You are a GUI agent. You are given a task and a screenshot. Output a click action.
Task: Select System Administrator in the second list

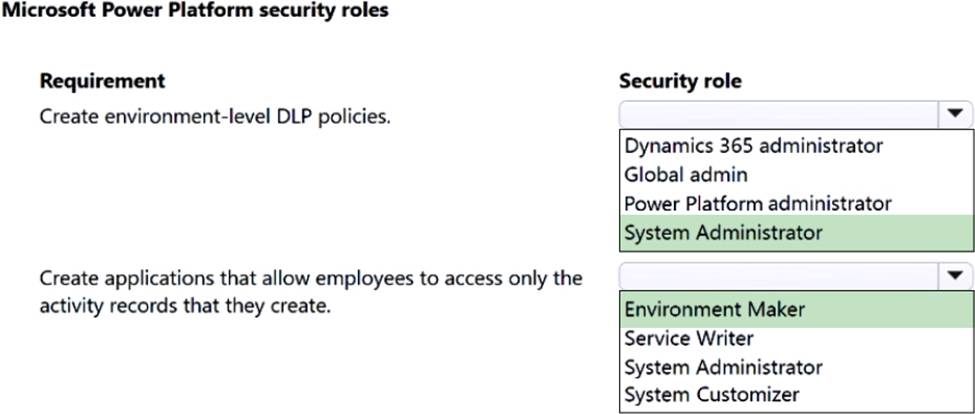pyautogui.click(x=723, y=367)
